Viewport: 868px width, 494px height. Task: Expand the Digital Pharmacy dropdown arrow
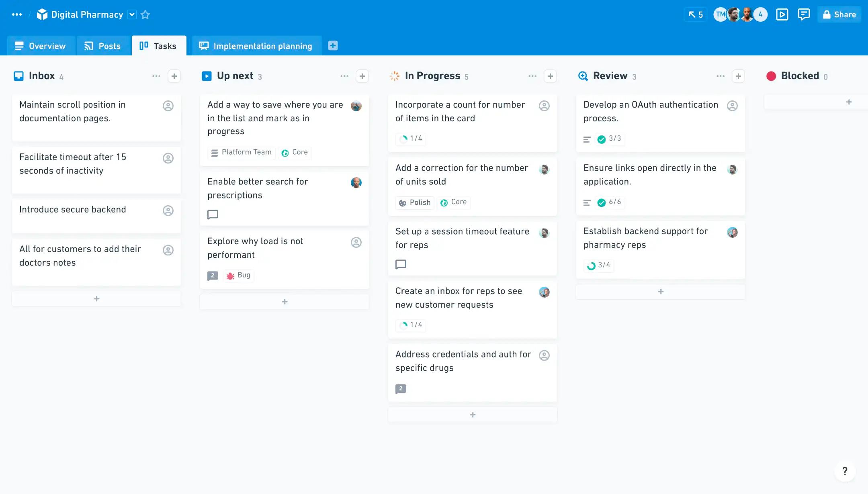(x=132, y=15)
